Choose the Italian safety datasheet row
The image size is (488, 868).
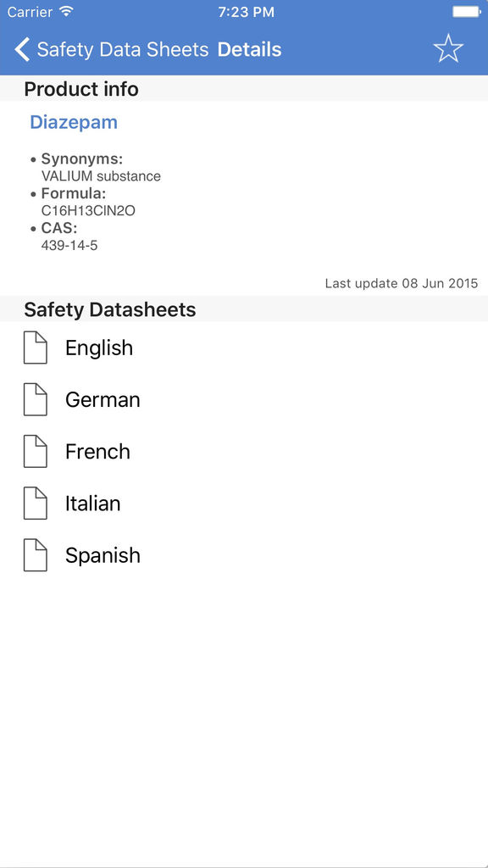click(244, 504)
